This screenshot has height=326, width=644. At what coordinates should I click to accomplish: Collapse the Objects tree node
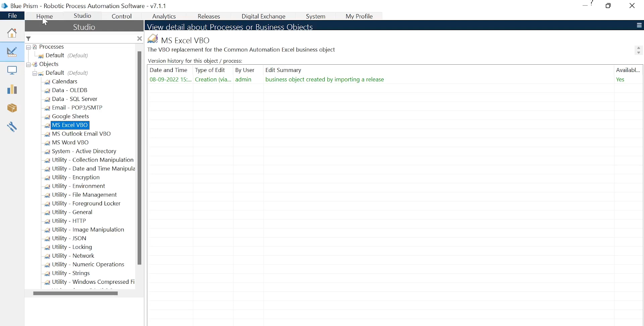coord(29,64)
